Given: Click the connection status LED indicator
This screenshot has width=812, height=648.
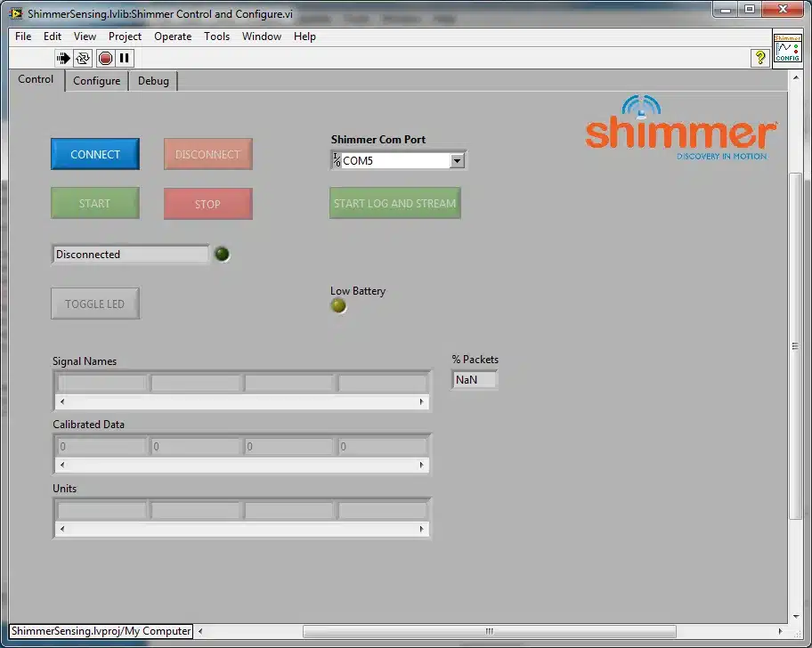Looking at the screenshot, I should click(223, 255).
